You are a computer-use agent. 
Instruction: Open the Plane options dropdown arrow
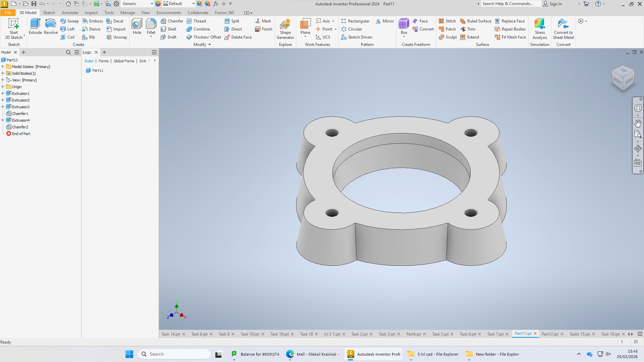coord(305,37)
